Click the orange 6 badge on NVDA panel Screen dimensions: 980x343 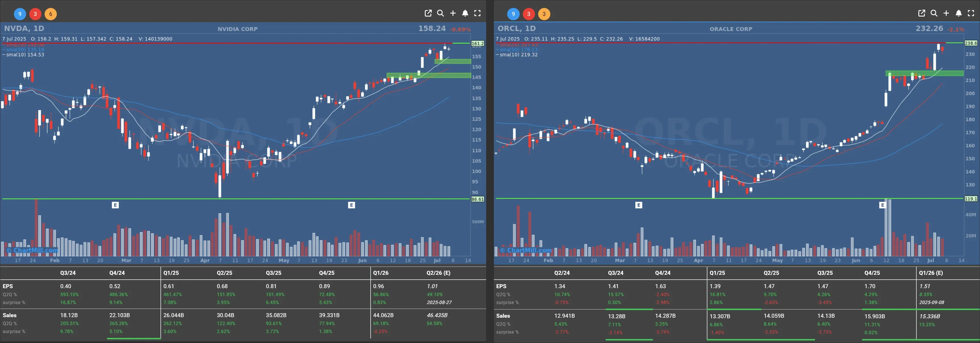point(51,14)
